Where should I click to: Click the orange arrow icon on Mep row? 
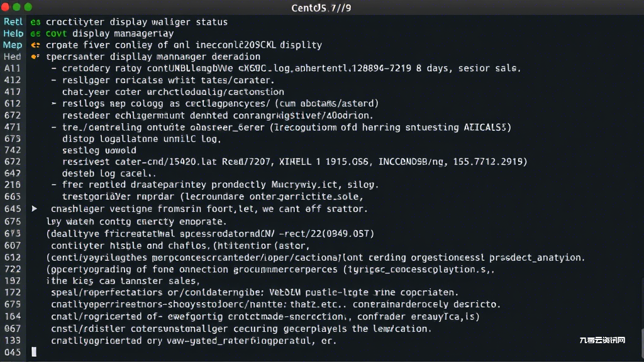[x=35, y=45]
